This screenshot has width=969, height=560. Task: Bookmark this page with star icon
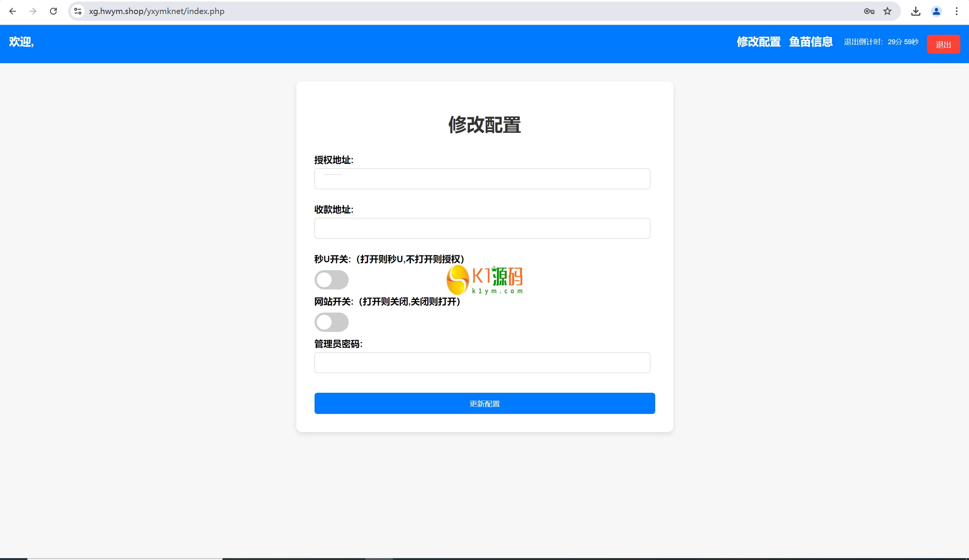(x=887, y=11)
